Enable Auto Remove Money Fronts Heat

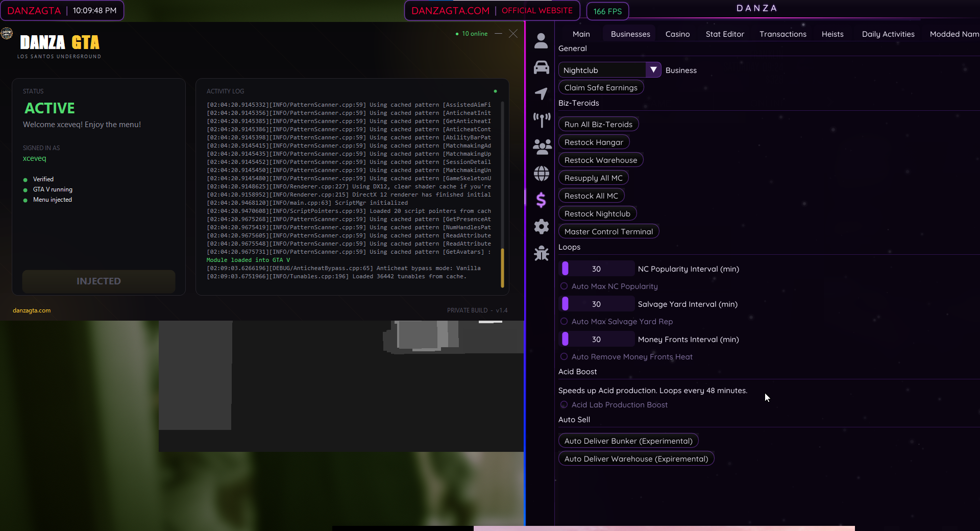(x=564, y=357)
